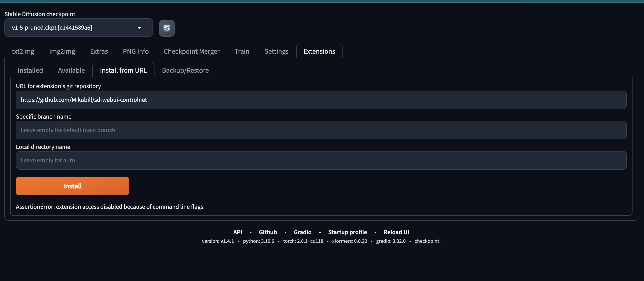Open the Train tab
The height and width of the screenshot is (281, 644).
pos(242,51)
